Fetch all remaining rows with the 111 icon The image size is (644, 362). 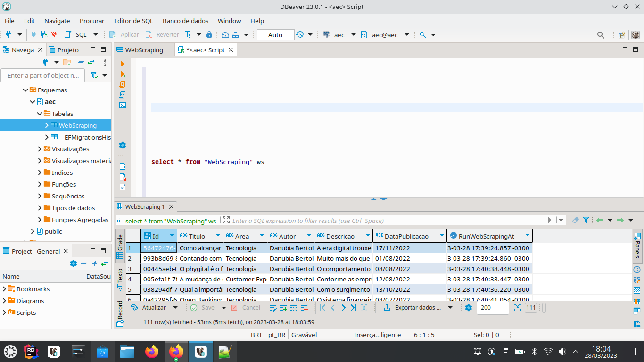(531, 307)
